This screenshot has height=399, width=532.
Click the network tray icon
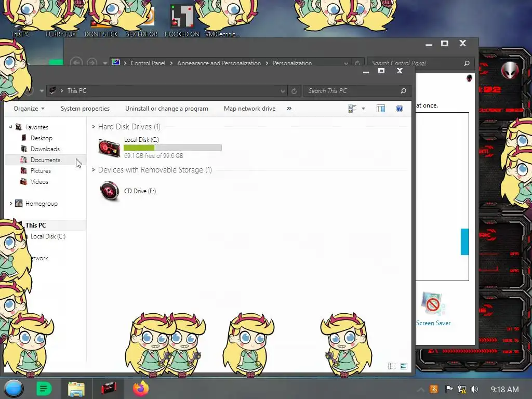point(462,389)
